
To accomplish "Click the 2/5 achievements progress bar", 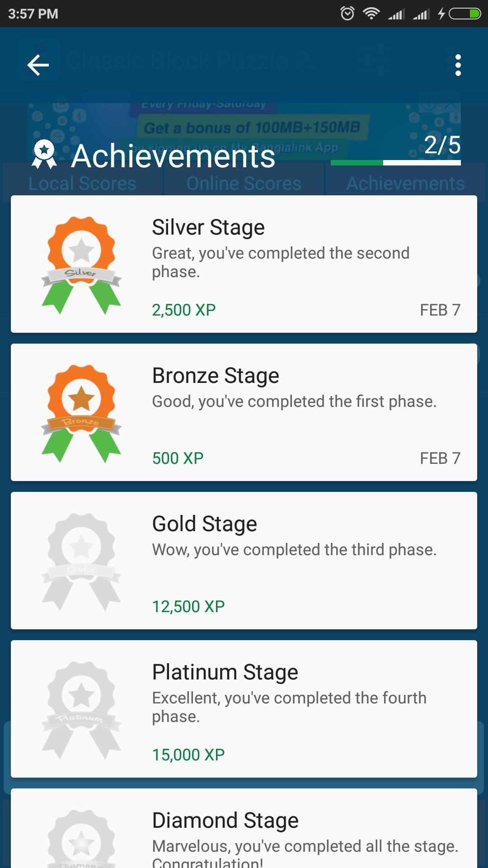I will [395, 162].
